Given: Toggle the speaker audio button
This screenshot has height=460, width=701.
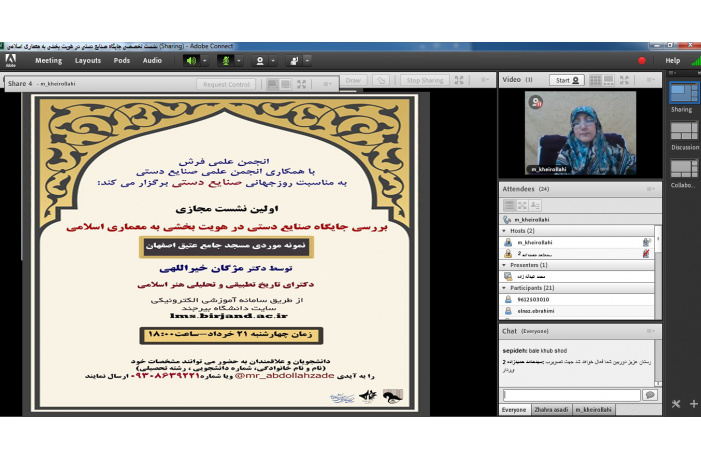Looking at the screenshot, I should click(191, 61).
